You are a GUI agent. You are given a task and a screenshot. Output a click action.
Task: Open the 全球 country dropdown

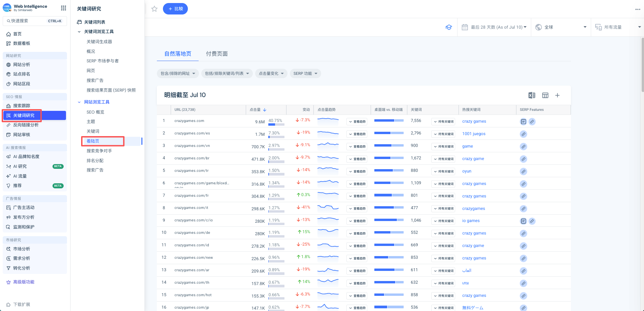click(561, 27)
